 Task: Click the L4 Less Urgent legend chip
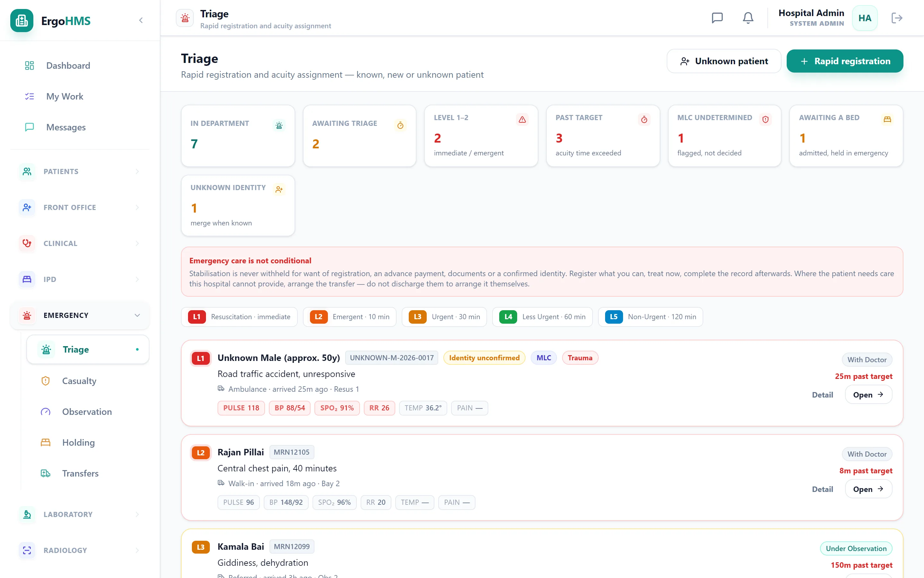pos(543,317)
